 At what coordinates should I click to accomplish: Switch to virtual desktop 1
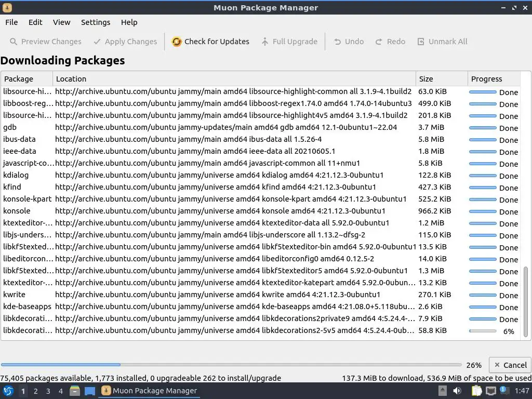click(x=23, y=391)
